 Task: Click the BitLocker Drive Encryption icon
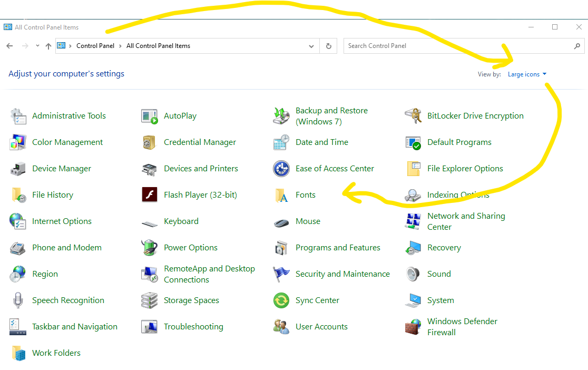pos(413,116)
